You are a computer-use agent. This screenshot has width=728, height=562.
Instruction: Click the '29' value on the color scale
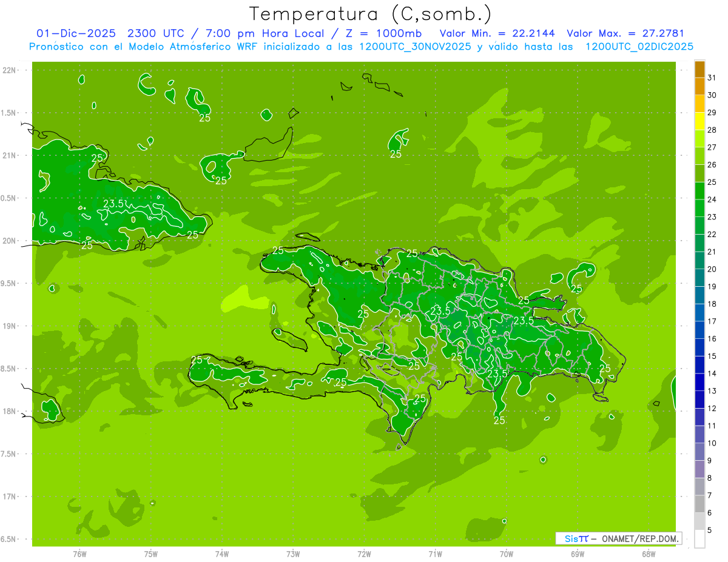click(x=712, y=112)
